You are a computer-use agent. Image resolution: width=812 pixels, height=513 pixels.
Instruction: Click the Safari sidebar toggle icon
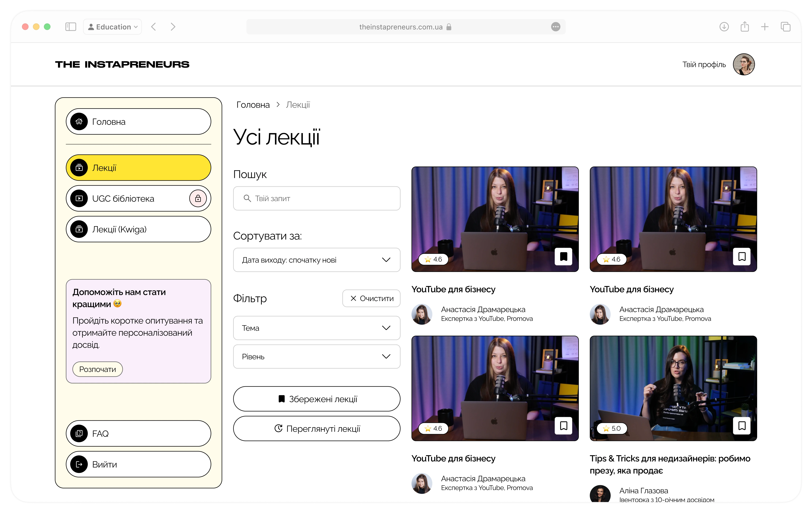coord(70,27)
